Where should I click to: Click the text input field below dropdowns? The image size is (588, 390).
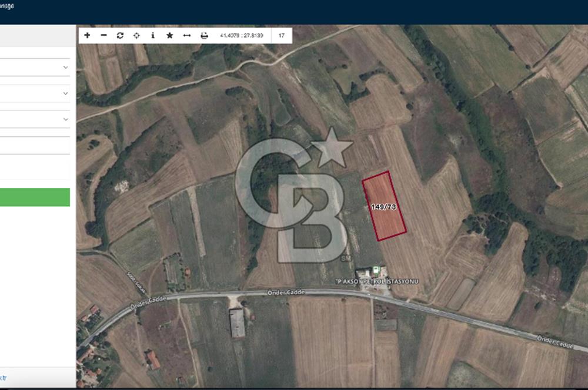[x=34, y=146]
